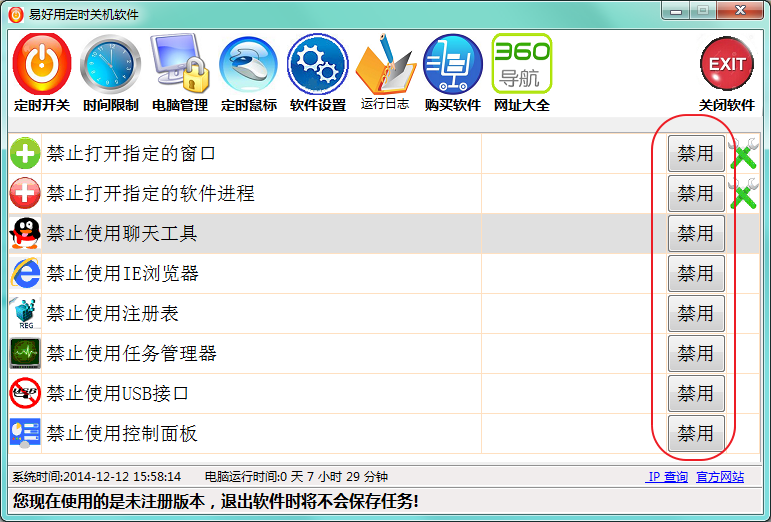Click 禁用 button for 禁止使用聊天工具
The image size is (771, 522).
click(696, 233)
